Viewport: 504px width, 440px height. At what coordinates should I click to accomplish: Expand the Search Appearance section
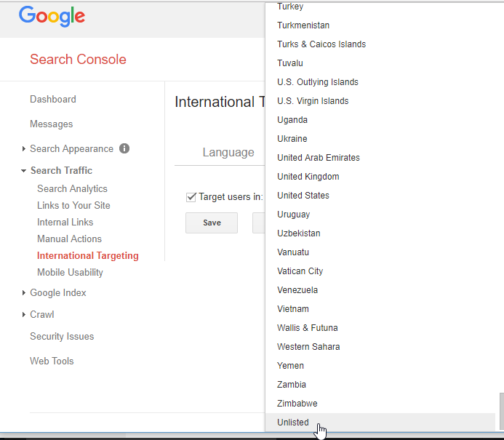(24, 149)
